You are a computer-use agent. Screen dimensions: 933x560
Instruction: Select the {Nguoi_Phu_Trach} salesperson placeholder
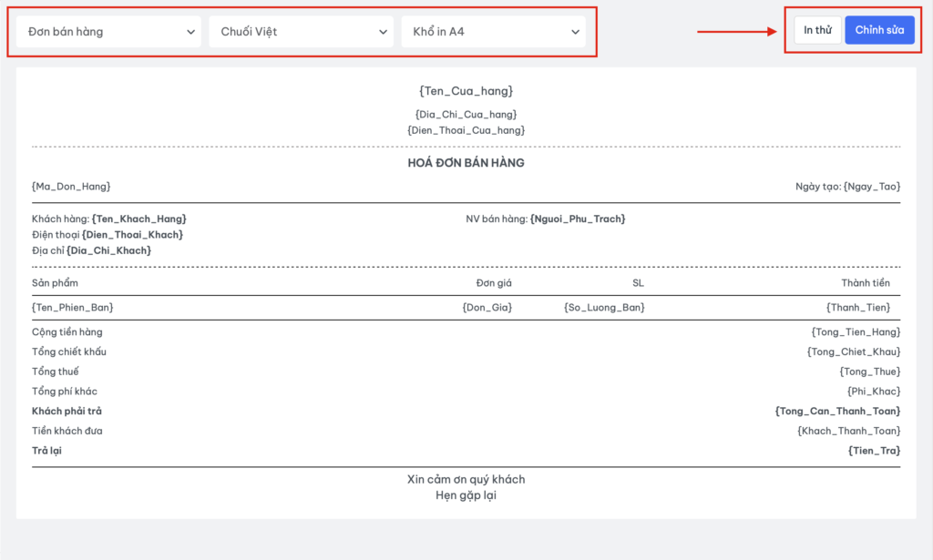coord(578,219)
